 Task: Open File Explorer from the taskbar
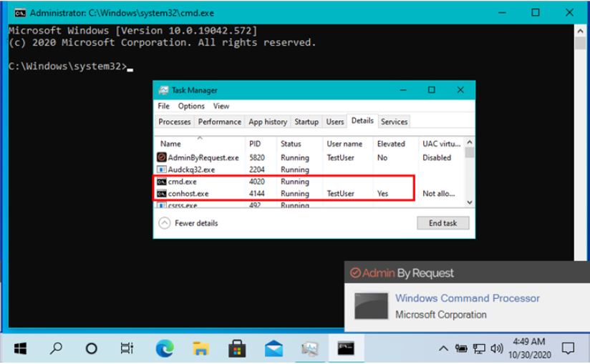[x=201, y=348]
